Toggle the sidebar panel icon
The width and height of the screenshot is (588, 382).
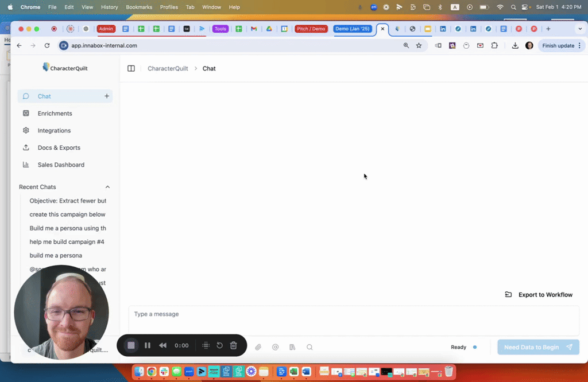(x=131, y=68)
